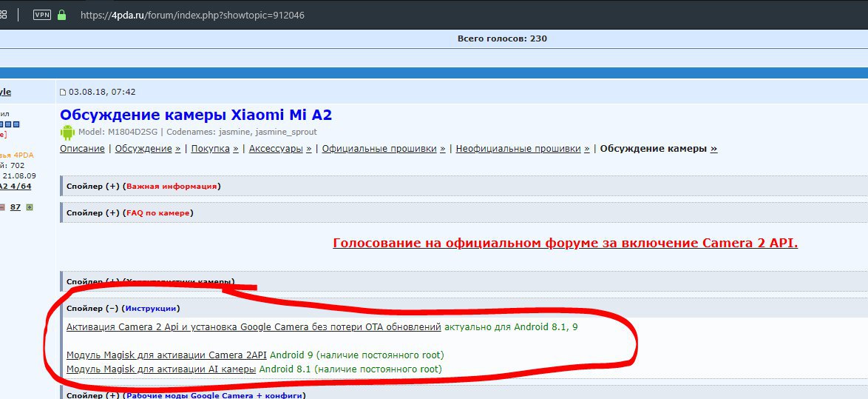This screenshot has width=868, height=399.
Task: Click the green padlock security icon
Action: [61, 15]
